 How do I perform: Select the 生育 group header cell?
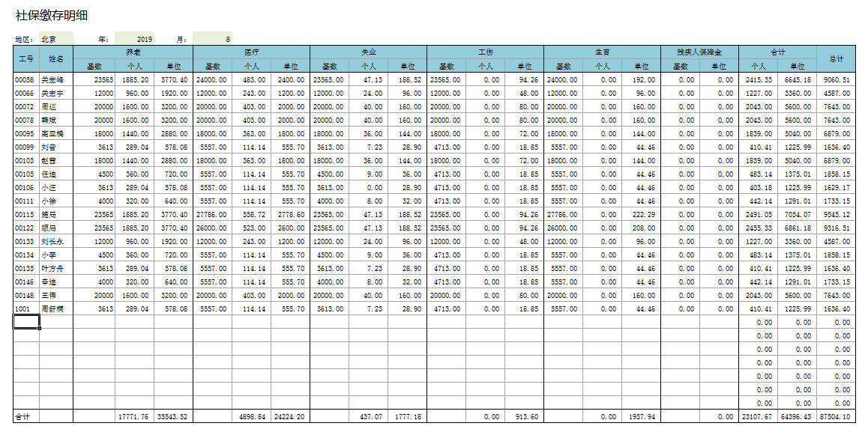coord(602,52)
